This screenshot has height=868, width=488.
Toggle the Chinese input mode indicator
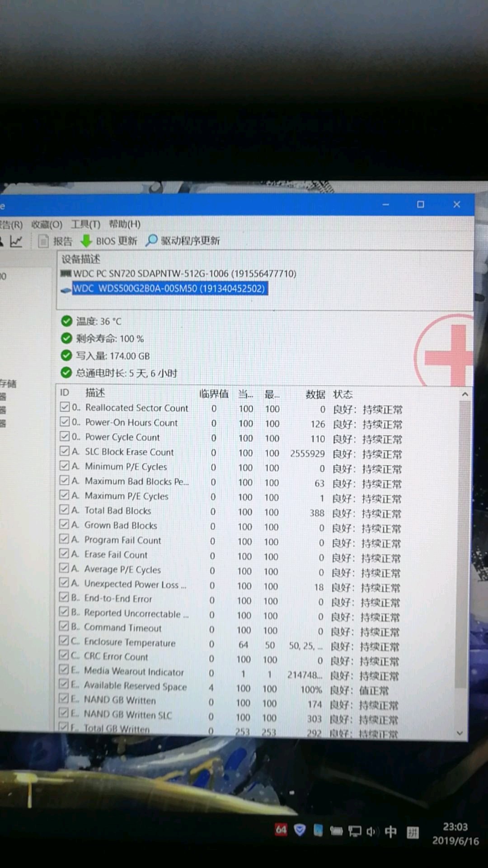coord(390,831)
